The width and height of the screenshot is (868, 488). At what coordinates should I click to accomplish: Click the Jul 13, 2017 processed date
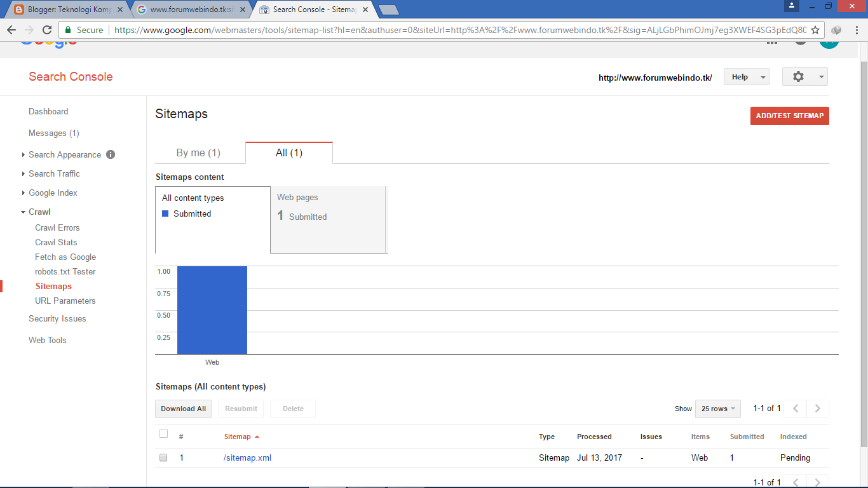[599, 457]
